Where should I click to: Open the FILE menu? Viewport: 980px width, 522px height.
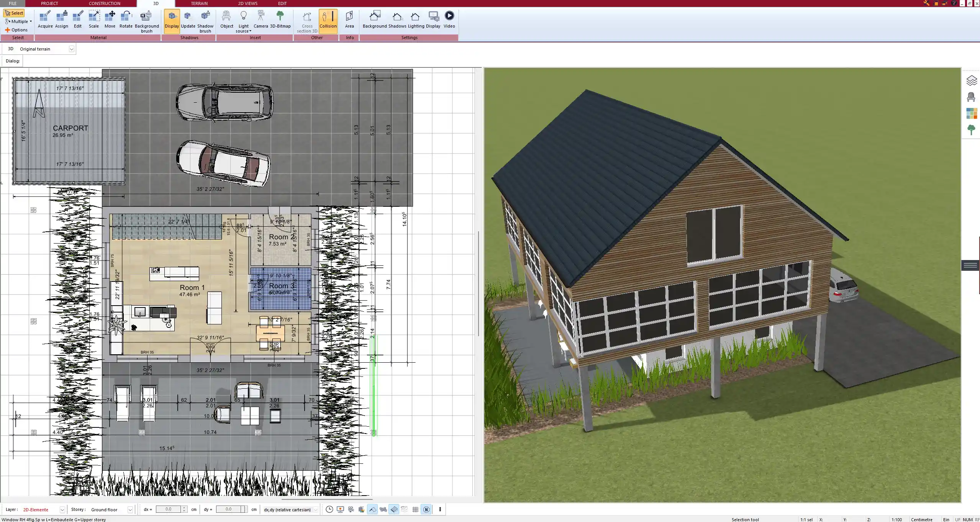pyautogui.click(x=13, y=3)
